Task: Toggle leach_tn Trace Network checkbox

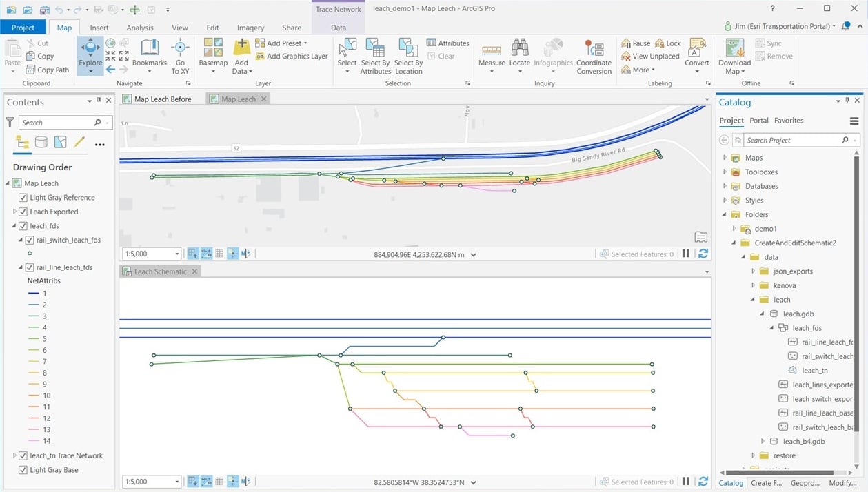Action: pos(23,455)
